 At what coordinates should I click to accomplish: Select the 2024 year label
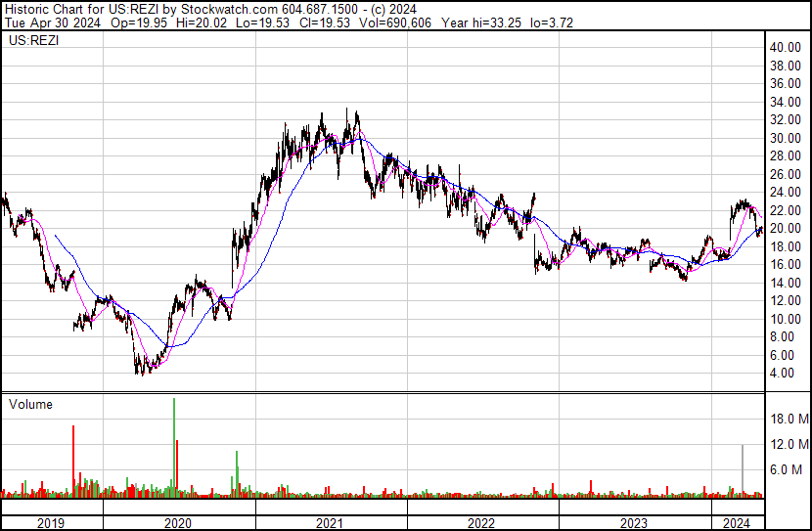click(x=737, y=523)
